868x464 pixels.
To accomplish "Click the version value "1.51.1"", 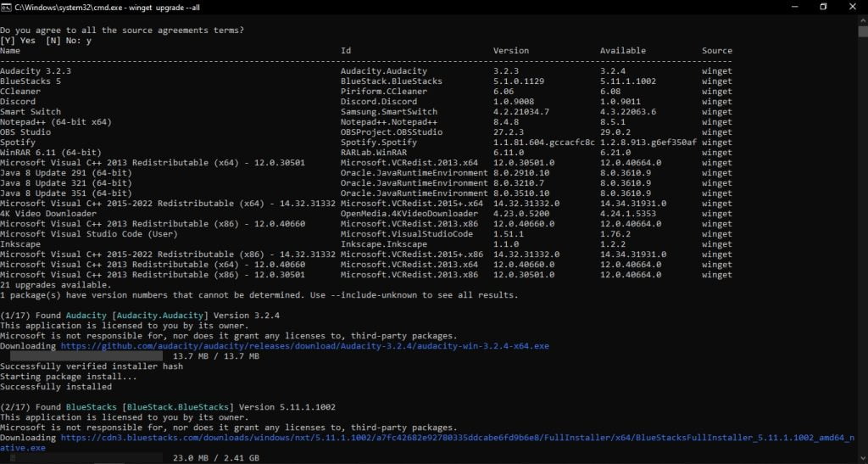I will pos(509,233).
